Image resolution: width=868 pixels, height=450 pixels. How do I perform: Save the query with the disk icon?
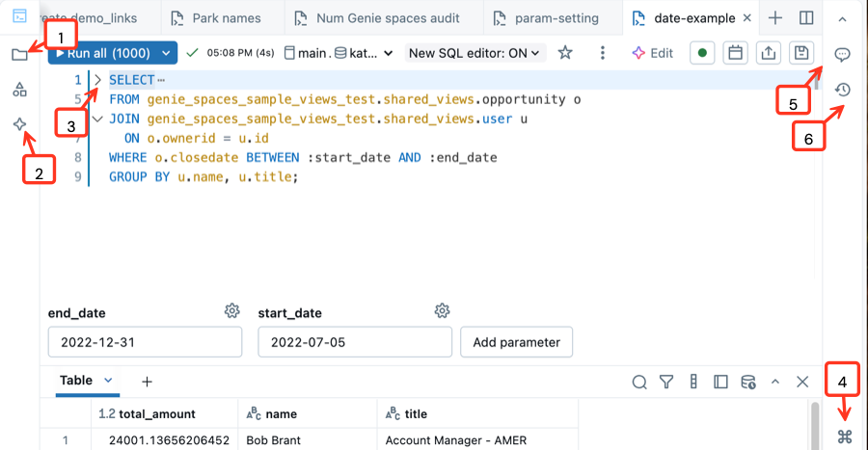[800, 53]
